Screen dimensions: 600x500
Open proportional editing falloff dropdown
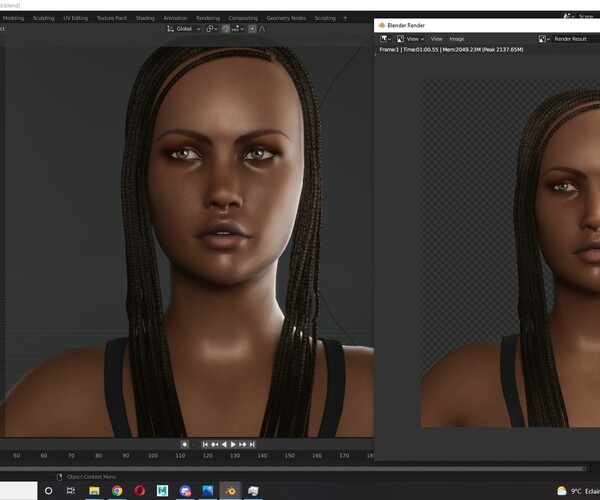coord(264,29)
